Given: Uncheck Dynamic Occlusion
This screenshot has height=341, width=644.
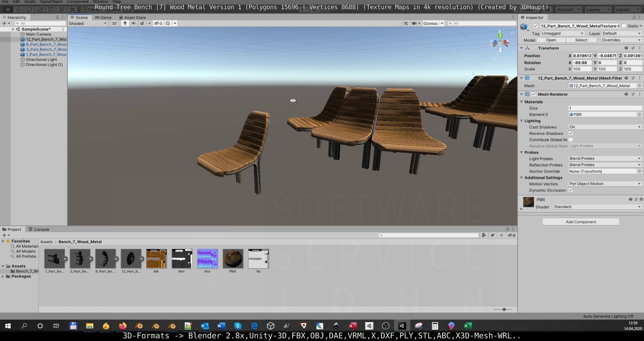Looking at the screenshot, I should [x=571, y=190].
